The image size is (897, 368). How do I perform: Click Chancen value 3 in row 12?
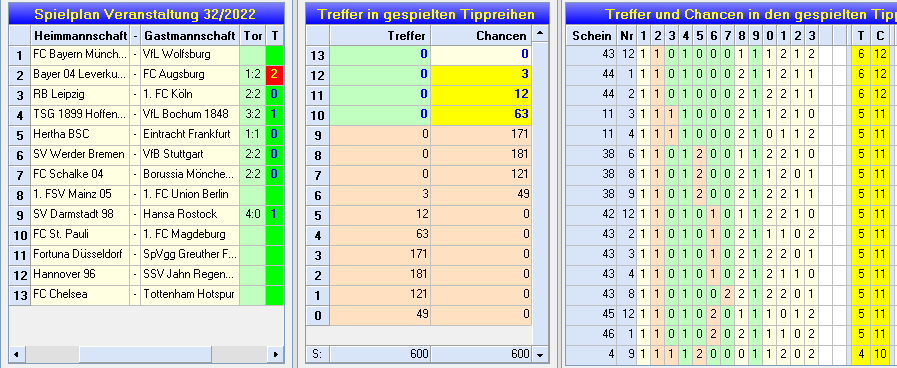482,75
